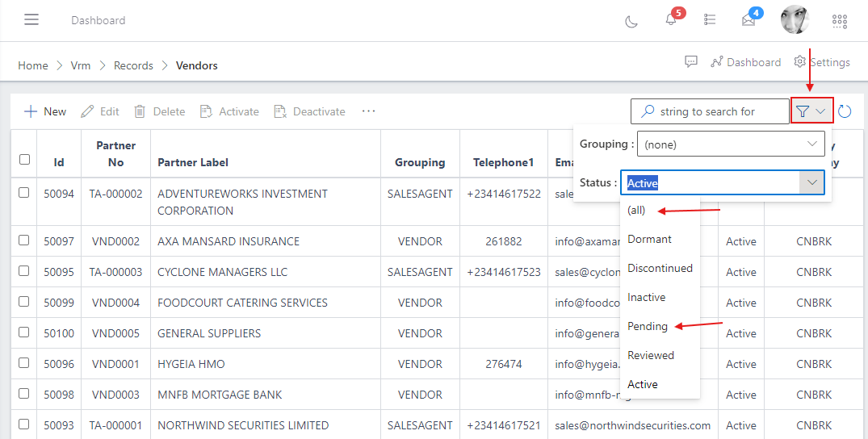Click telephone +23414617523
This screenshot has height=439, width=868.
503,272
